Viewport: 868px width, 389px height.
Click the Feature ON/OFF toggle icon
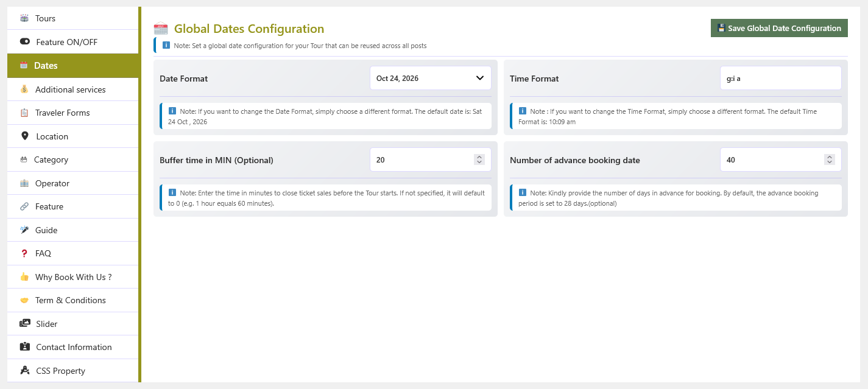coord(25,42)
